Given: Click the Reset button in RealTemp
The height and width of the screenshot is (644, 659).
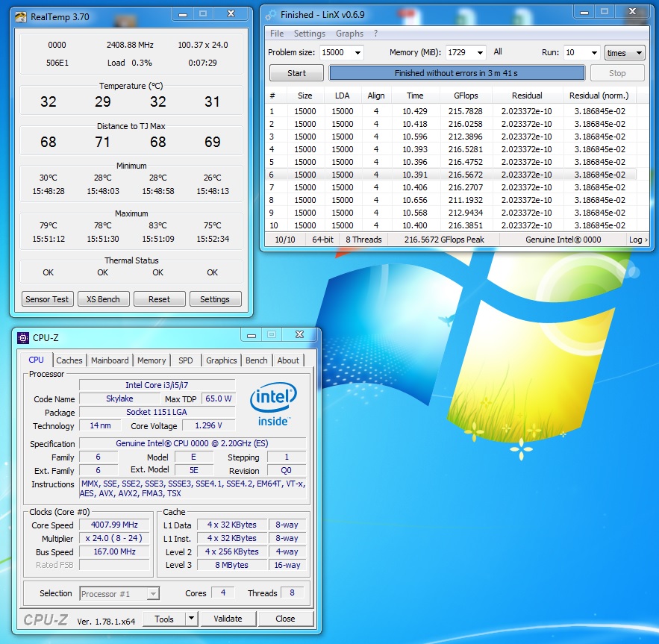Looking at the screenshot, I should point(159,299).
